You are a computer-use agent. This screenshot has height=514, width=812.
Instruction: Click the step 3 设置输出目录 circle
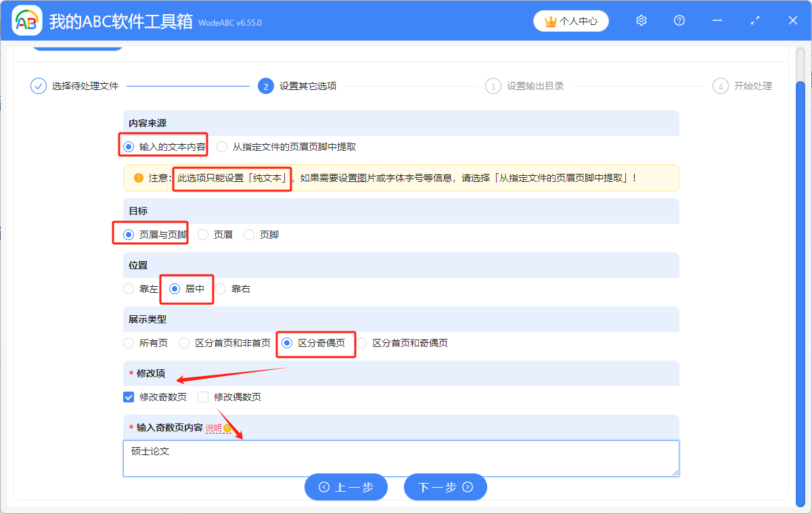[x=493, y=86]
